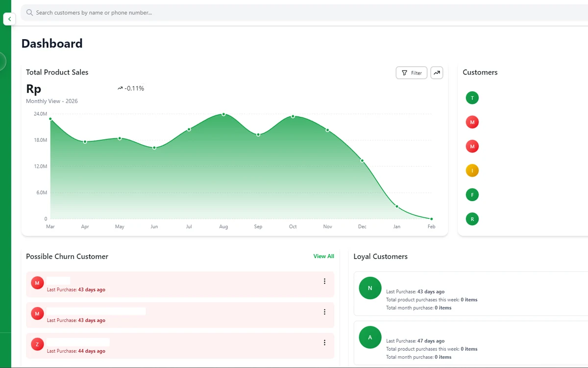Image resolution: width=588 pixels, height=368 pixels.
Task: Collapse sidebar with the left chevron
Action: point(9,19)
